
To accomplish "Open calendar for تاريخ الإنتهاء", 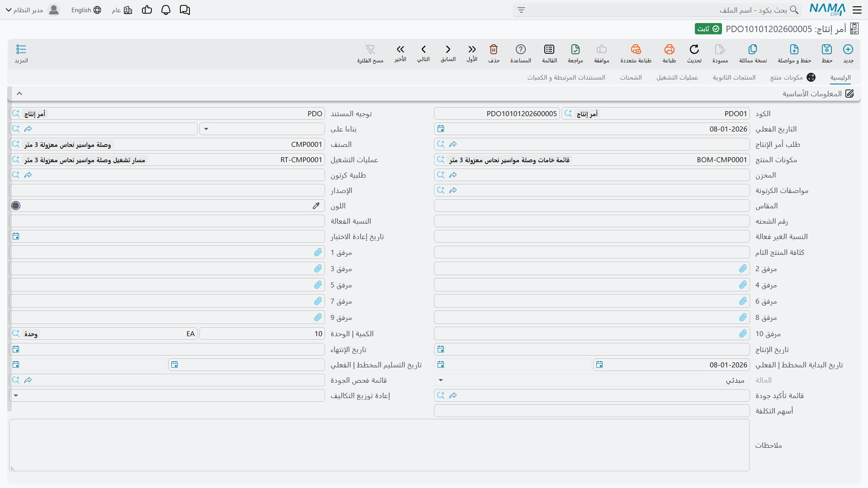I will click(16, 350).
